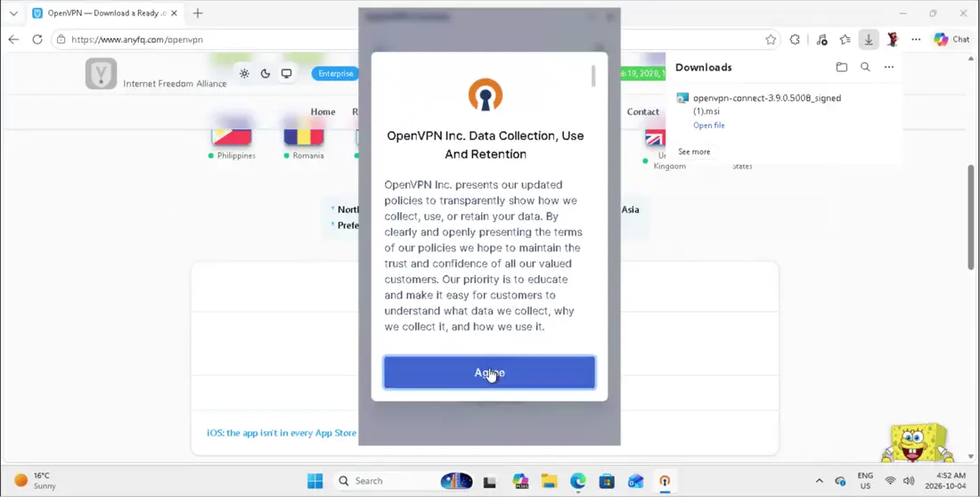980x497 pixels.
Task: Open a new browser tab
Action: click(x=198, y=13)
